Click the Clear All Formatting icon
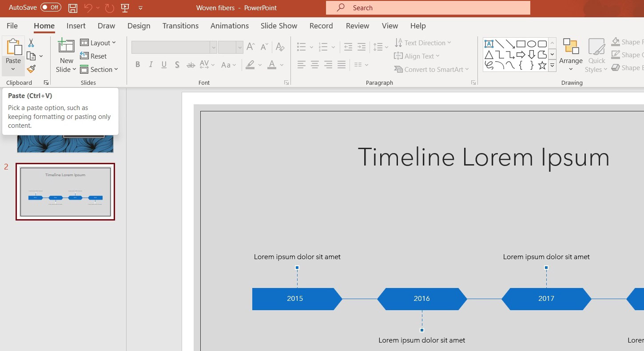 coord(280,47)
